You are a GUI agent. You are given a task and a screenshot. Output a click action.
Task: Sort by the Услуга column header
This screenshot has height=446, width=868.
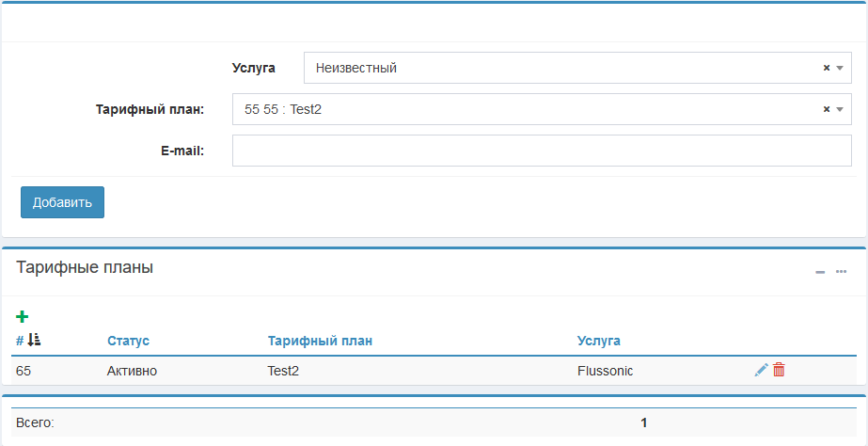598,341
